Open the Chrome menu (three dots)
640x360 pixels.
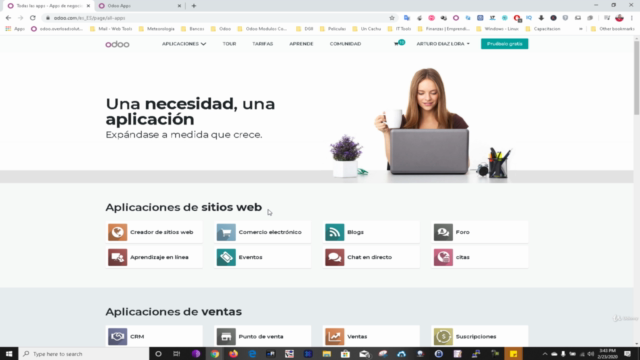[632, 18]
